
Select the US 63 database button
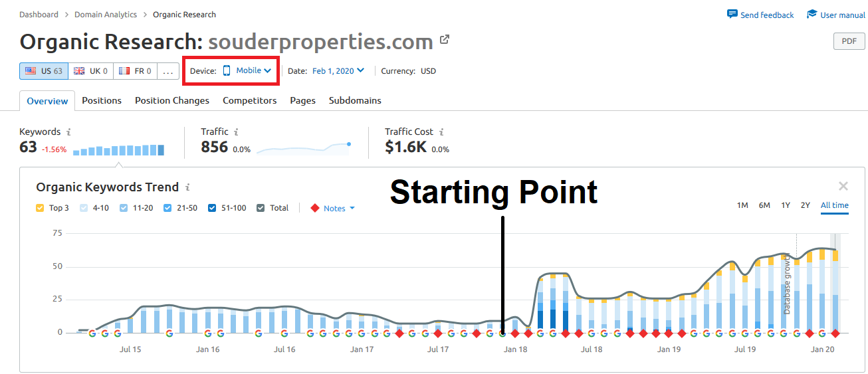coord(44,71)
